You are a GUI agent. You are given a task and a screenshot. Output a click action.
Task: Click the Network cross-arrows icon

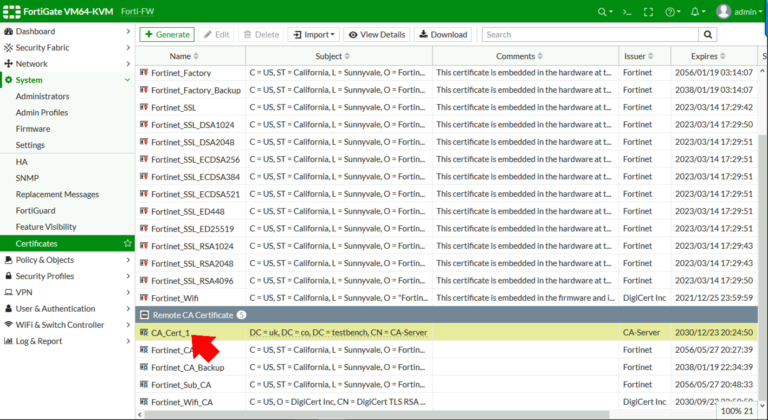pos(8,64)
